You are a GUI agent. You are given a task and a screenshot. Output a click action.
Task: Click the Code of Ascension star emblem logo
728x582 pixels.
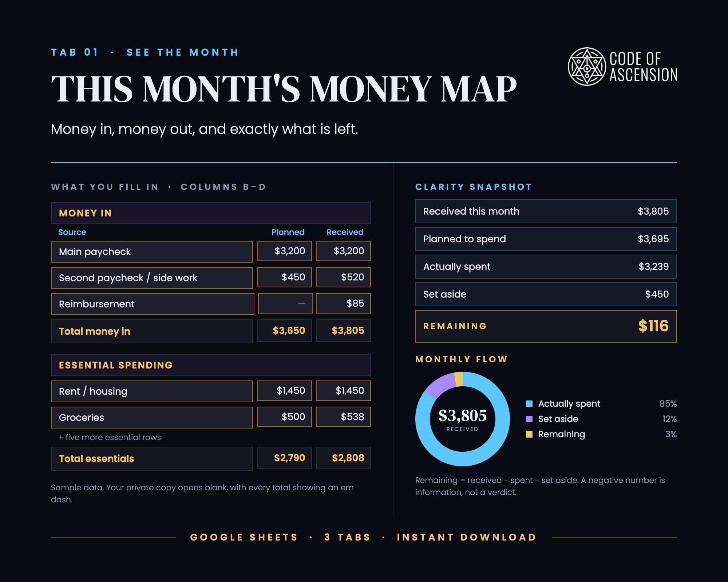(x=587, y=67)
